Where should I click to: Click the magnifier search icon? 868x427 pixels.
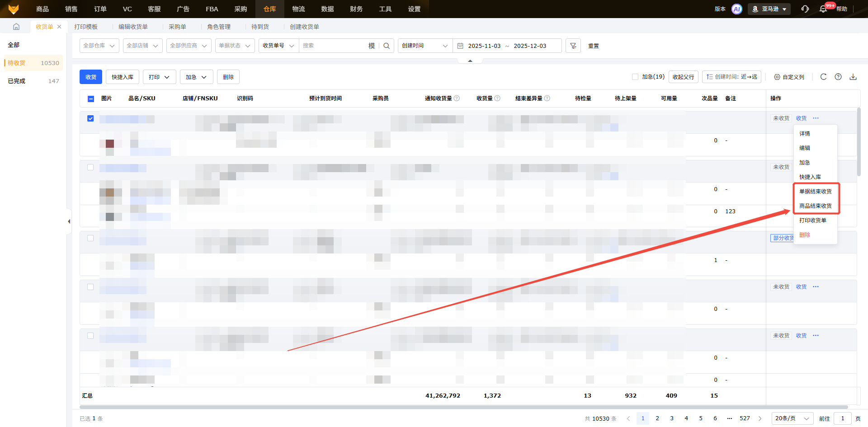[387, 46]
